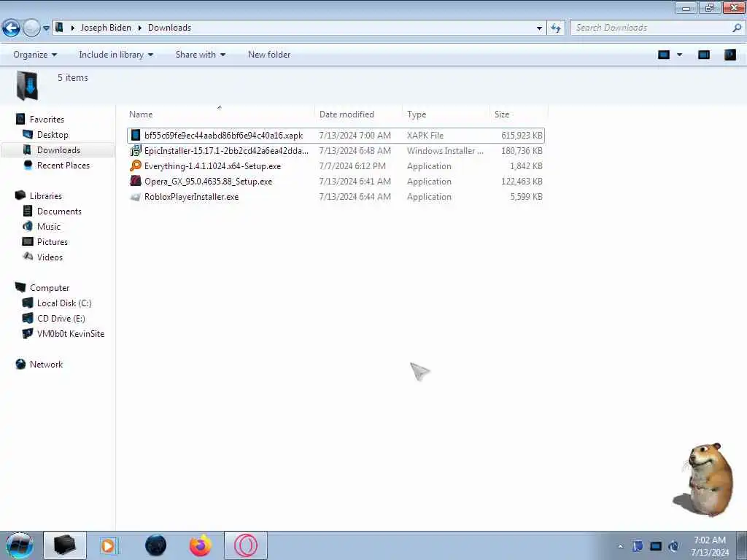The width and height of the screenshot is (747, 560).
Task: Select the RobloxPlayerInstaller file icon
Action: pos(136,197)
